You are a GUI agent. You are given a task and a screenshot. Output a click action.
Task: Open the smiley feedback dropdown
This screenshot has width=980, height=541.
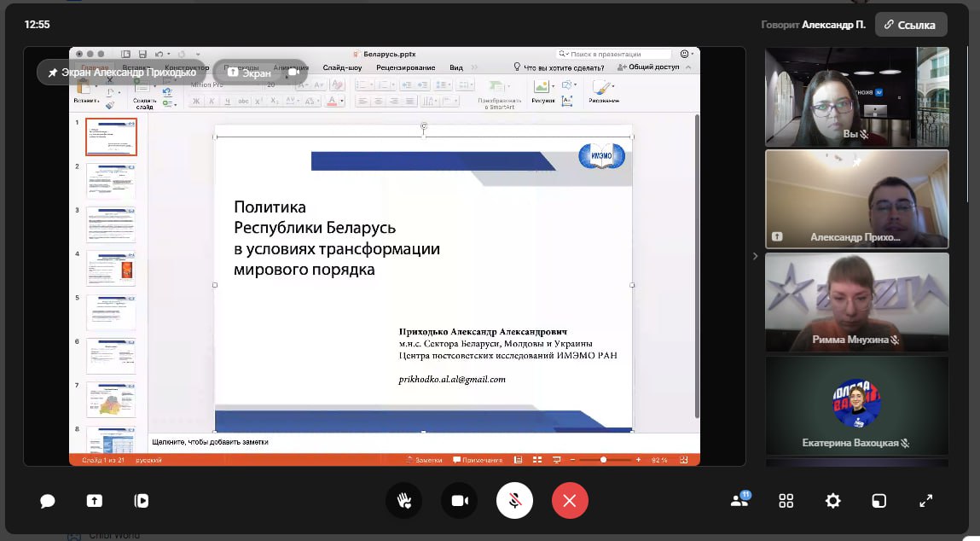[x=687, y=54]
